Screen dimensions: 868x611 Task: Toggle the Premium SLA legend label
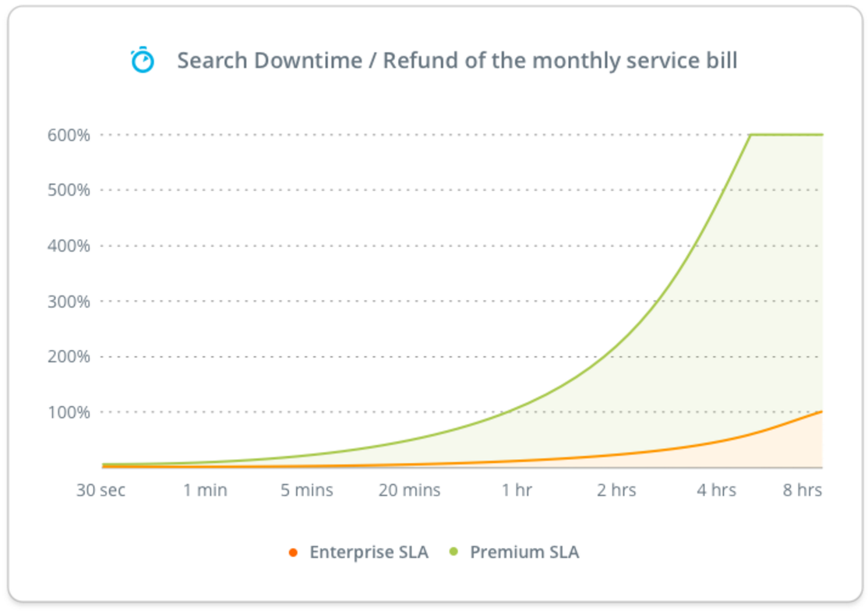click(x=524, y=553)
